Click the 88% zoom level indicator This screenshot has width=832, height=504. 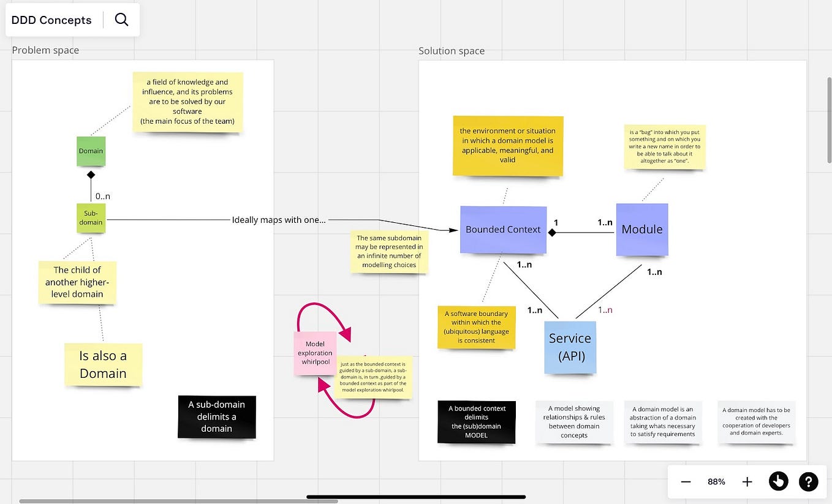pyautogui.click(x=716, y=481)
